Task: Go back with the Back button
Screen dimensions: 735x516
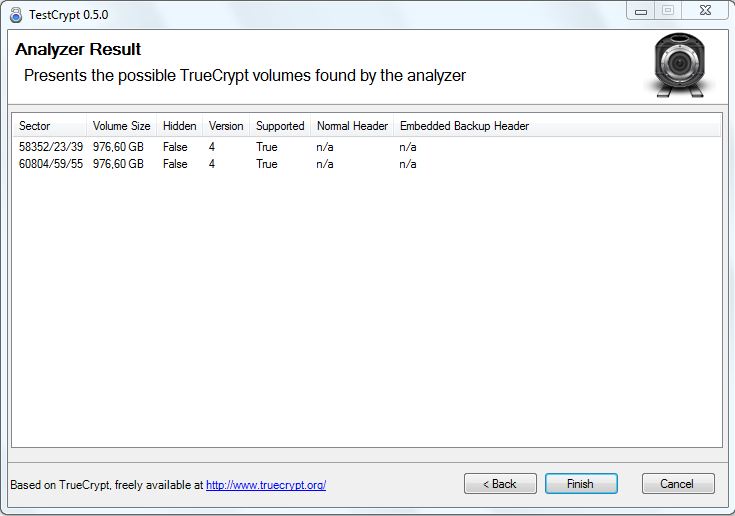Action: coord(500,483)
